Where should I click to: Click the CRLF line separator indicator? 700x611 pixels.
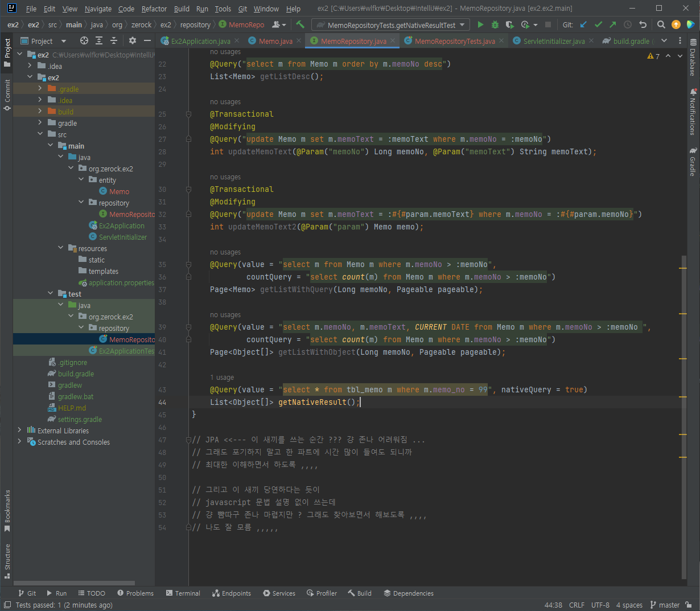(577, 605)
